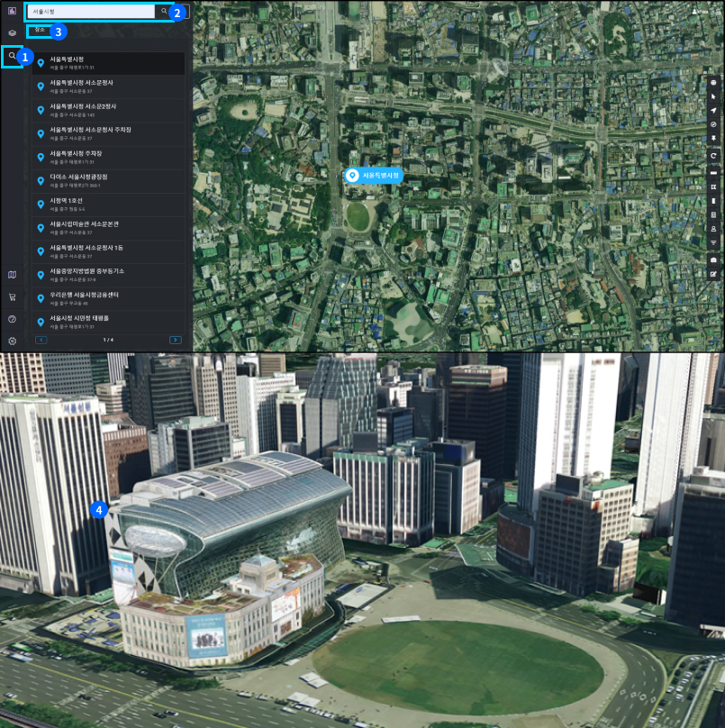Open the settings gear in left sidebar

tap(12, 341)
